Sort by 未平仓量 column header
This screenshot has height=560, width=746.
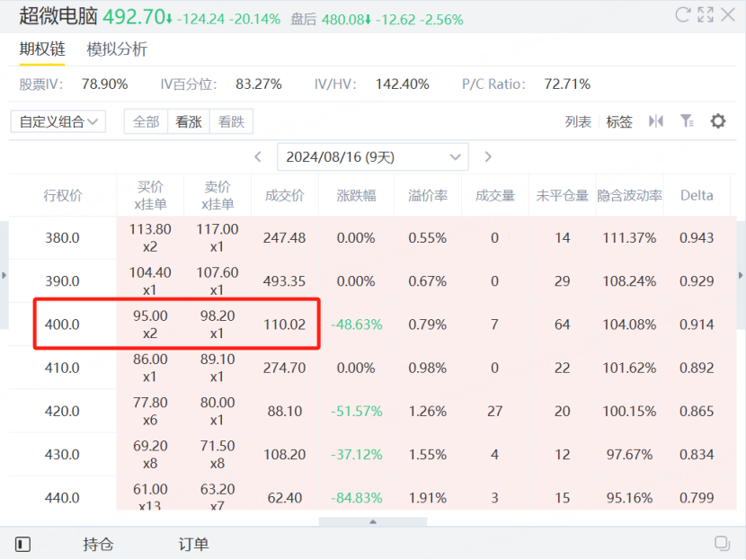click(562, 196)
